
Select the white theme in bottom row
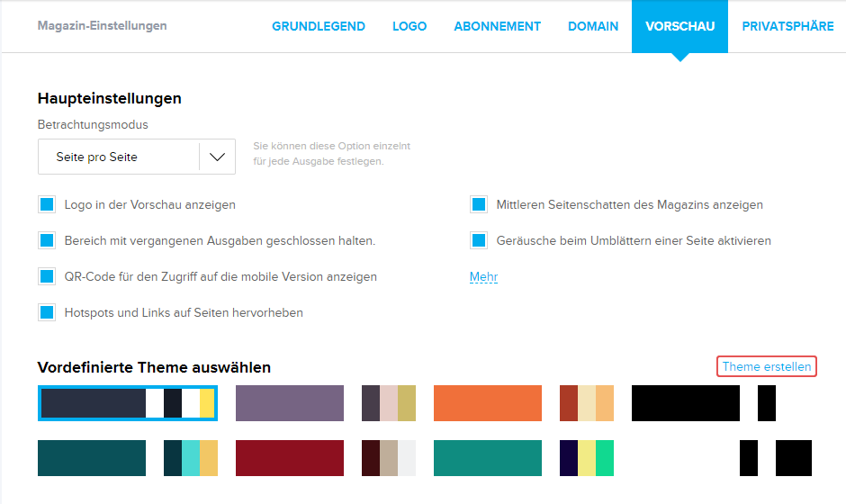[685, 458]
